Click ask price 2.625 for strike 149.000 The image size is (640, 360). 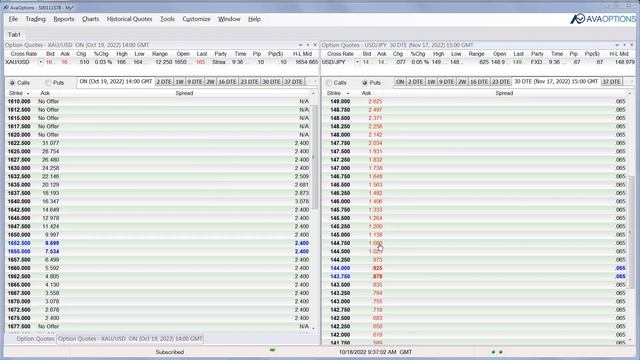pyautogui.click(x=375, y=102)
